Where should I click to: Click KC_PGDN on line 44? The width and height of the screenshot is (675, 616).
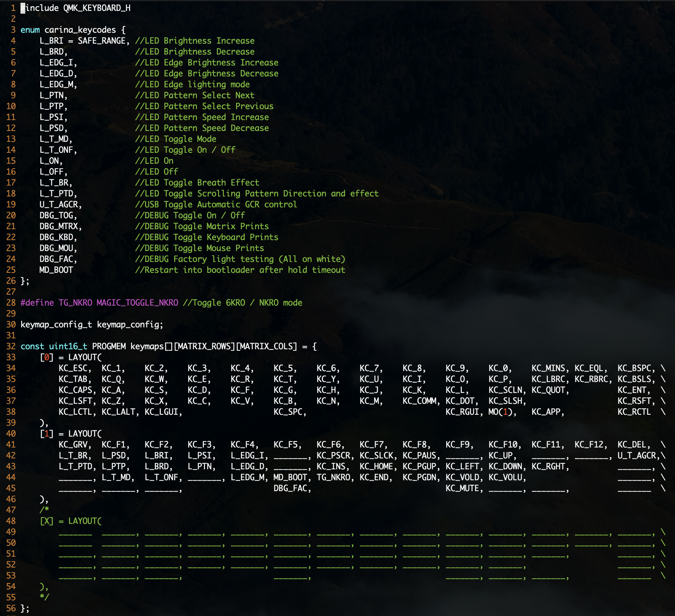coord(419,477)
